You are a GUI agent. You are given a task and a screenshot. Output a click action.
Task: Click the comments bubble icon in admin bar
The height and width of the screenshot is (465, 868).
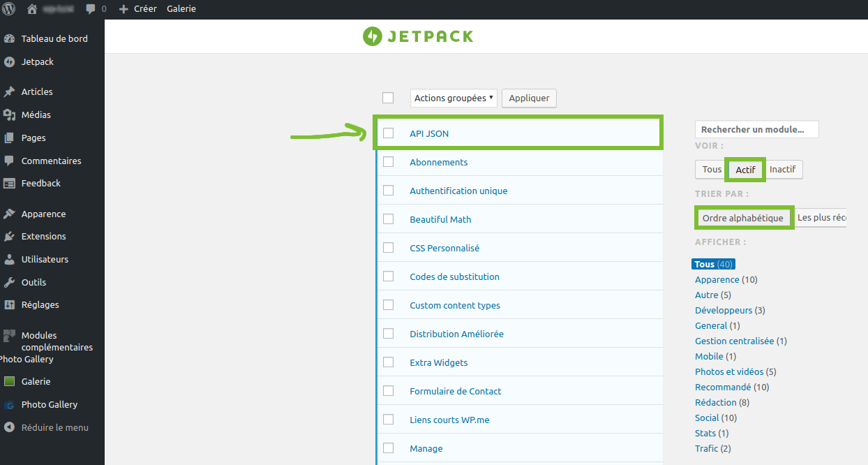click(91, 9)
